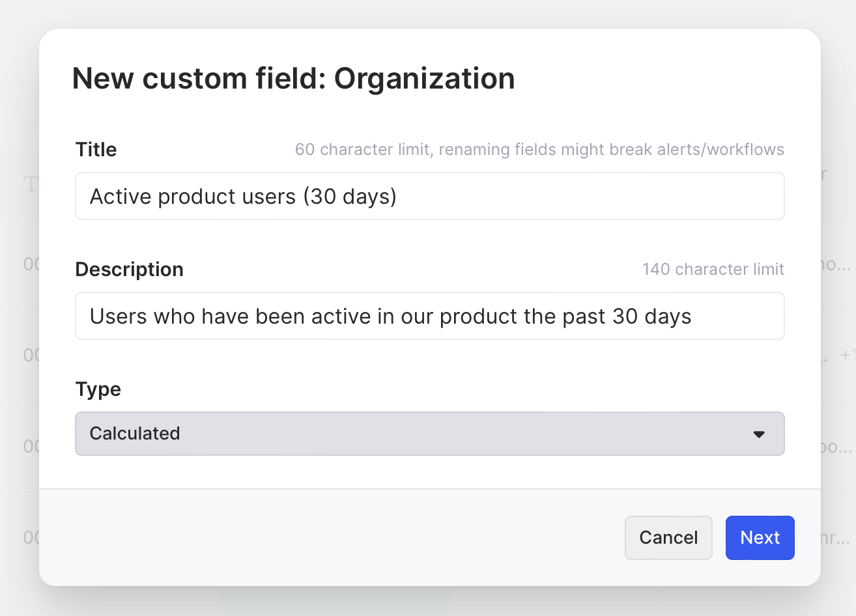Click the "Type" field label
856x616 pixels.
point(98,389)
